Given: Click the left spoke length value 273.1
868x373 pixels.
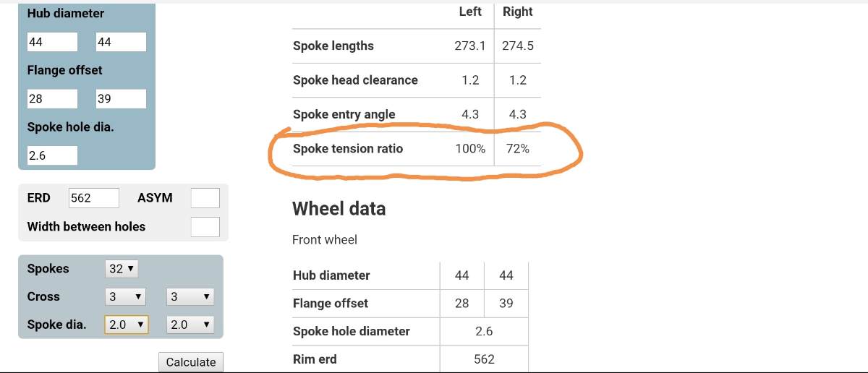Looking at the screenshot, I should 470,46.
